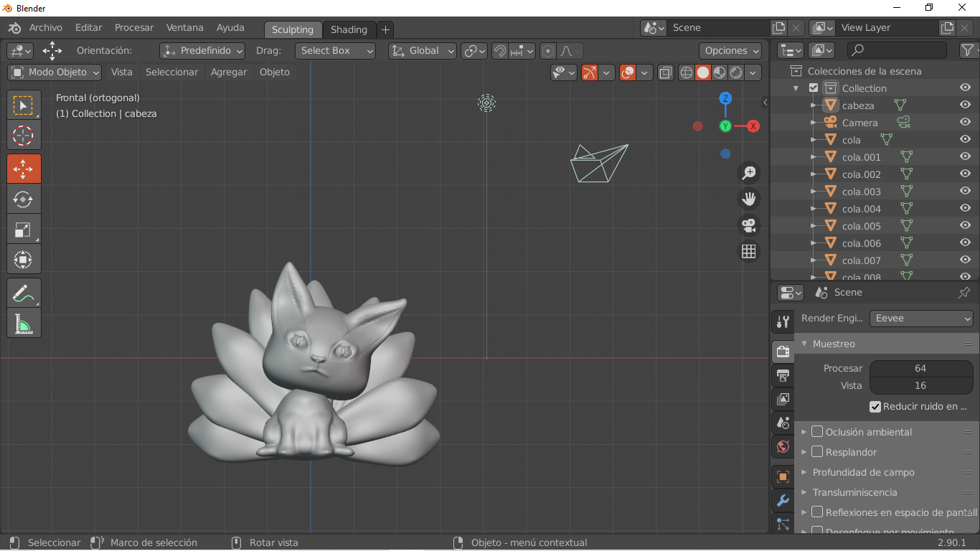Enable Resplandor checkbox

coord(817,452)
